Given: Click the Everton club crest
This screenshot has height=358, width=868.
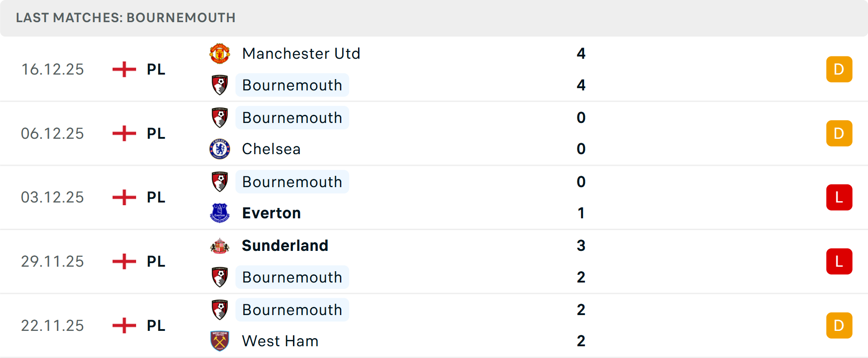Looking at the screenshot, I should coord(220,213).
